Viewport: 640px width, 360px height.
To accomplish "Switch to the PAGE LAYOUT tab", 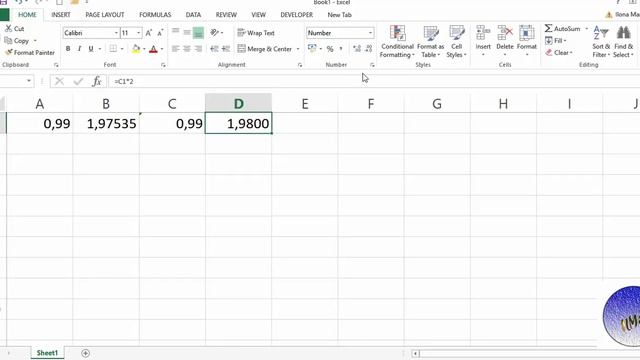I will pyautogui.click(x=105, y=15).
